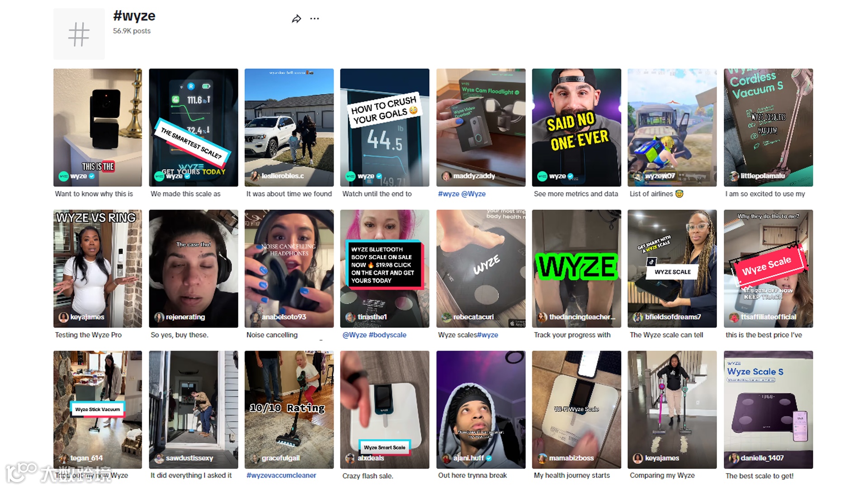Click the #wyzevaccumcleaner hashtag link
This screenshot has height=488, width=868.
pos(281,475)
